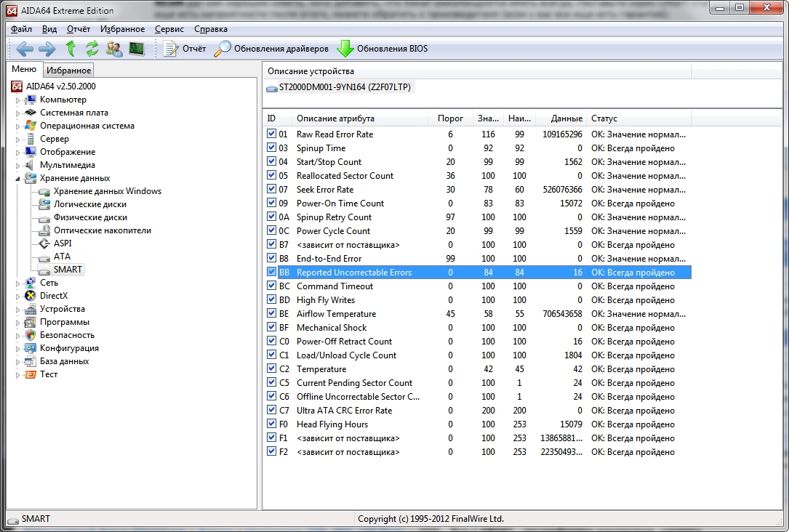Click the Back navigation arrow icon
Screen dimensions: 789x532
coord(25,49)
